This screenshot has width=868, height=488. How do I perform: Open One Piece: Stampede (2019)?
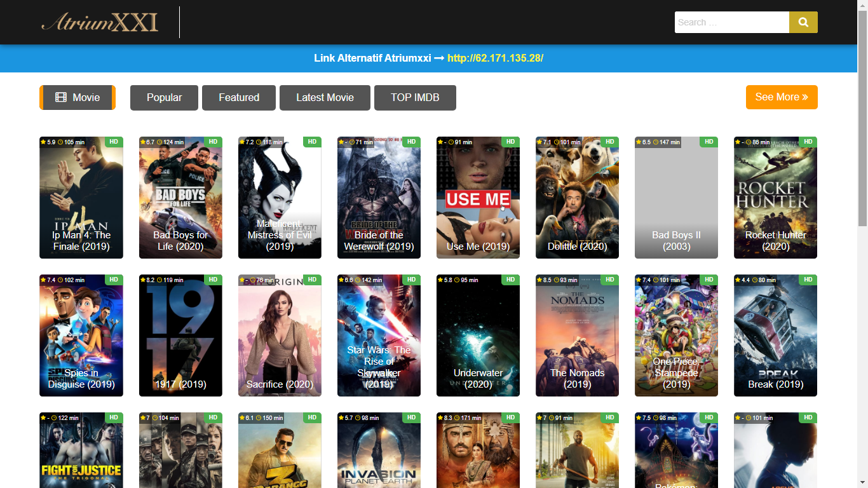[676, 335]
